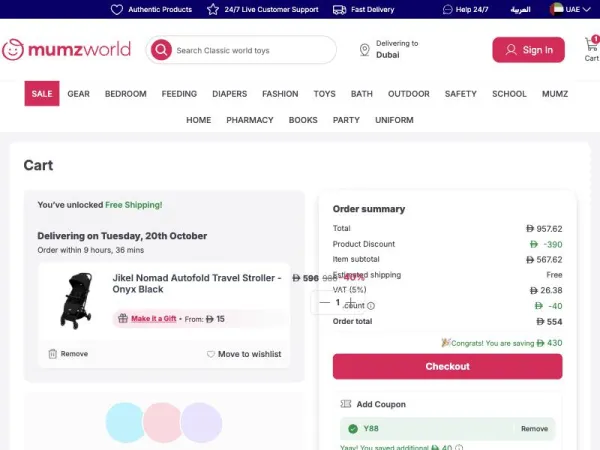Screen dimensions: 600x450
Task: Click the Add Coupon heading
Action: click(x=381, y=404)
